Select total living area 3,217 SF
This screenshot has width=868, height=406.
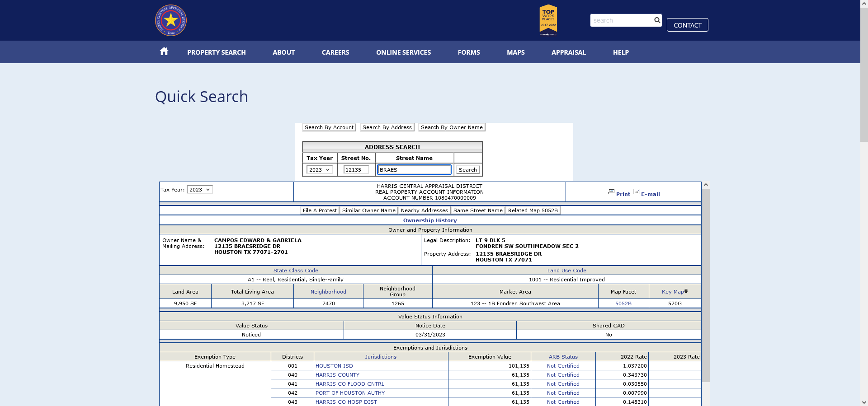pos(253,303)
